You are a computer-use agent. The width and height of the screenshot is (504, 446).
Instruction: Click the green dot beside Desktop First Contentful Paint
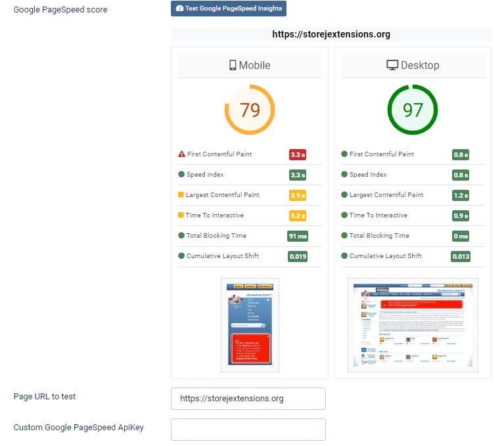click(x=344, y=154)
